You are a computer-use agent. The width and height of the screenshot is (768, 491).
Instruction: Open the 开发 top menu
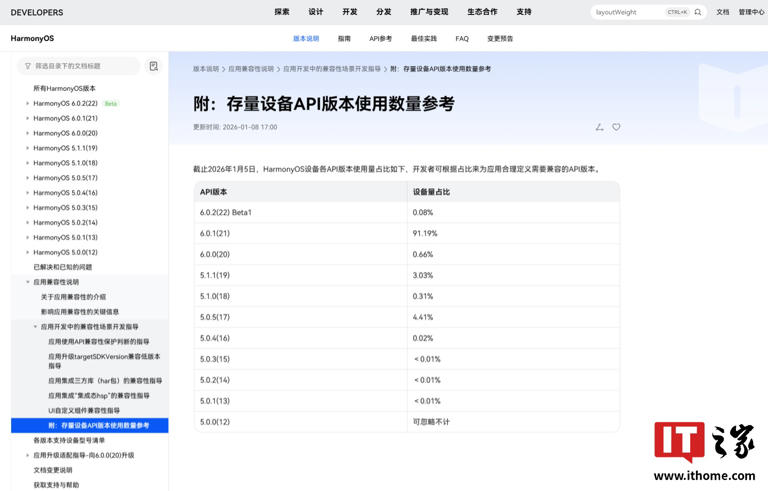click(349, 12)
